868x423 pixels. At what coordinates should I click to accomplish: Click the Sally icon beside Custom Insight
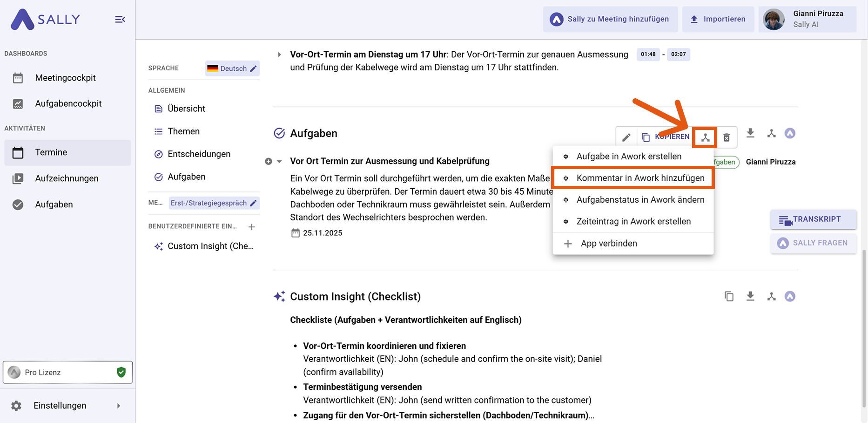790,296
